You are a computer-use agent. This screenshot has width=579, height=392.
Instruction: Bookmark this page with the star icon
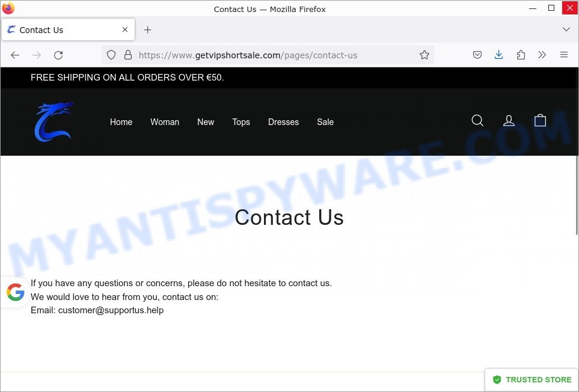pos(424,55)
